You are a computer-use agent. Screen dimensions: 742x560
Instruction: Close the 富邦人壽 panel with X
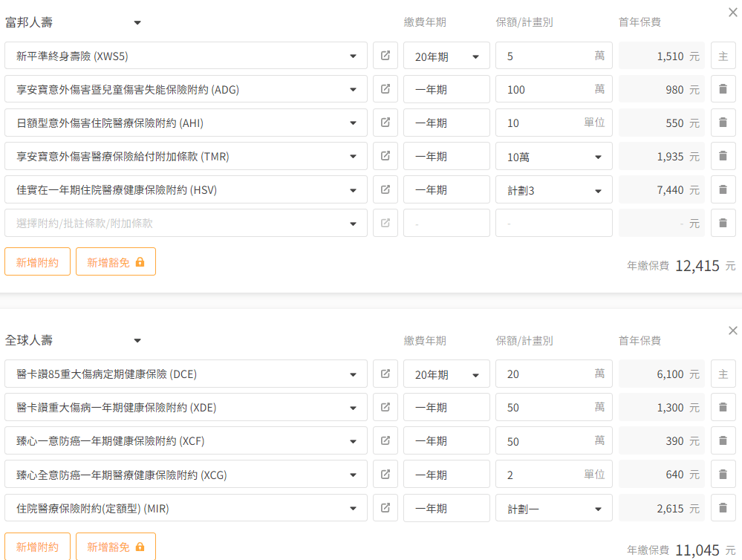pyautogui.click(x=732, y=12)
